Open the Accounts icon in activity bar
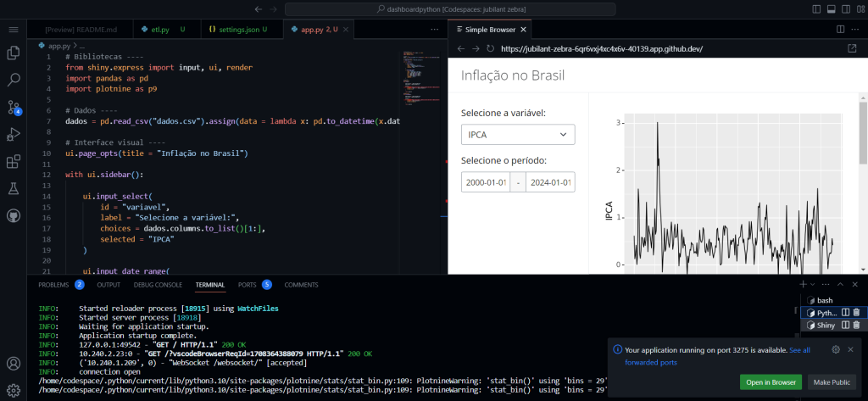This screenshot has width=868, height=401. pos(14,364)
